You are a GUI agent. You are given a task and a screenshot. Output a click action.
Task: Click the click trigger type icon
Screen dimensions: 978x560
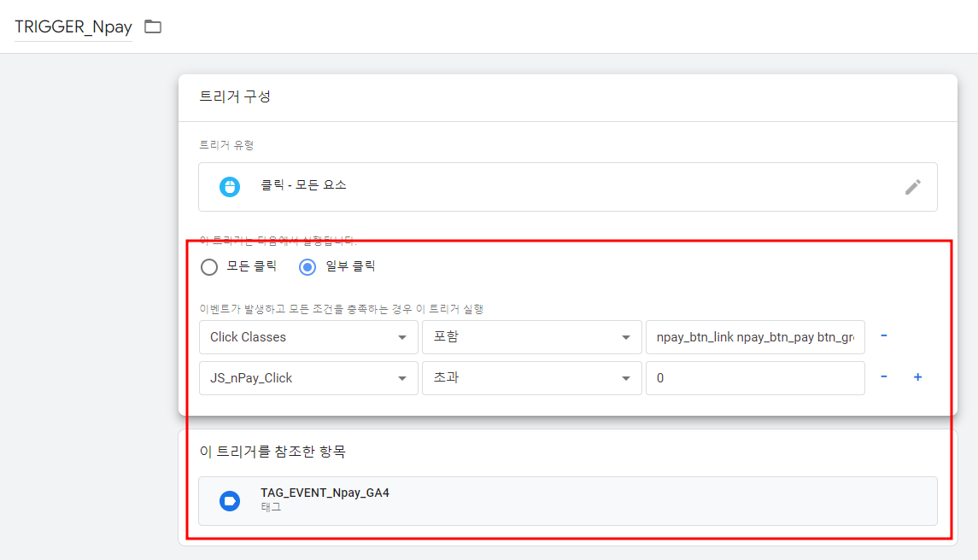pyautogui.click(x=228, y=186)
